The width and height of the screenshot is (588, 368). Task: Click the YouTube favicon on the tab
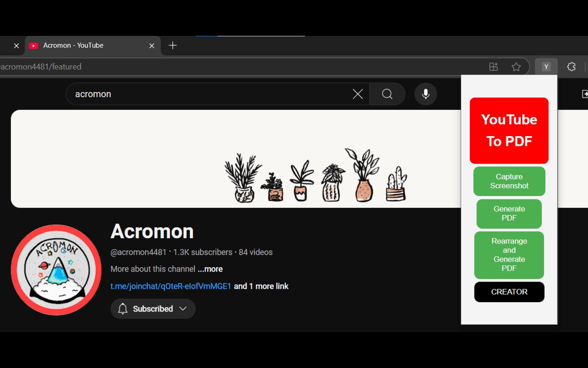33,46
